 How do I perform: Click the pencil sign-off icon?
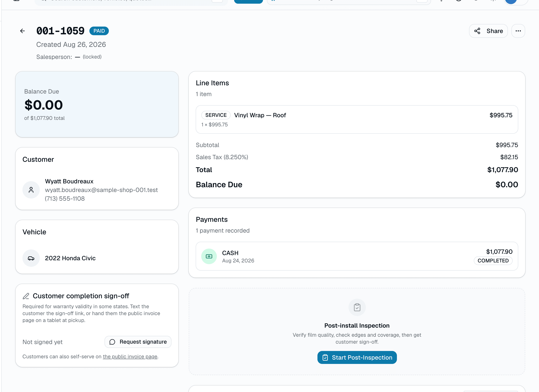pos(26,296)
